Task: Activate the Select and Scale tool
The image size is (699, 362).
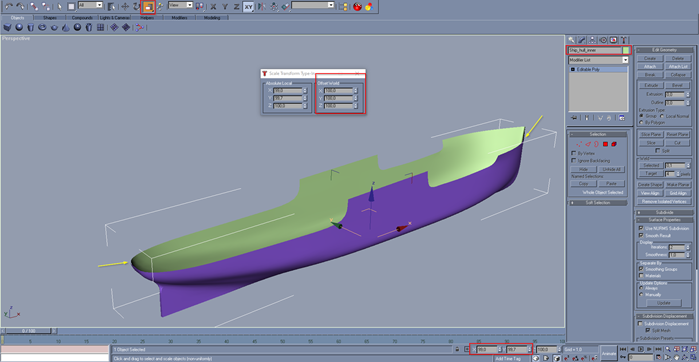Action: point(148,6)
